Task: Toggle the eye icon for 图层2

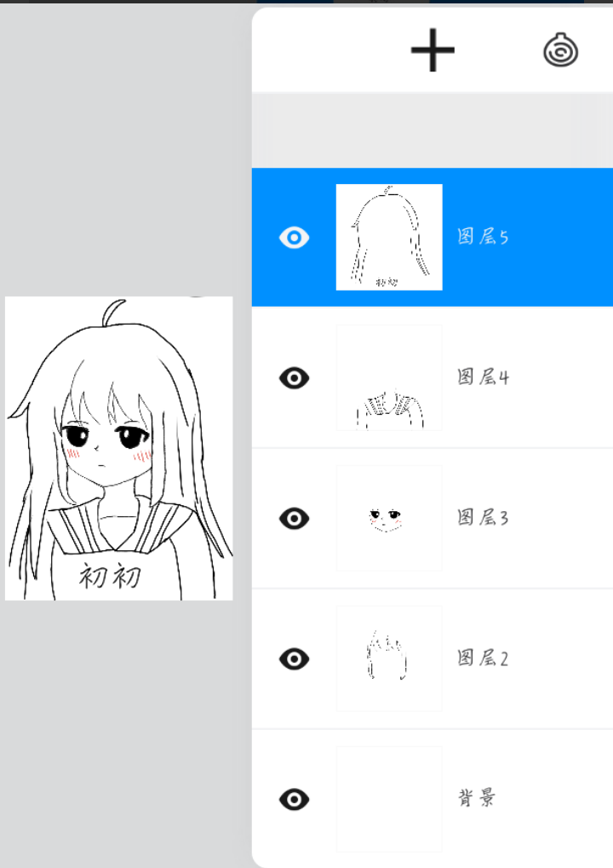Action: (294, 658)
